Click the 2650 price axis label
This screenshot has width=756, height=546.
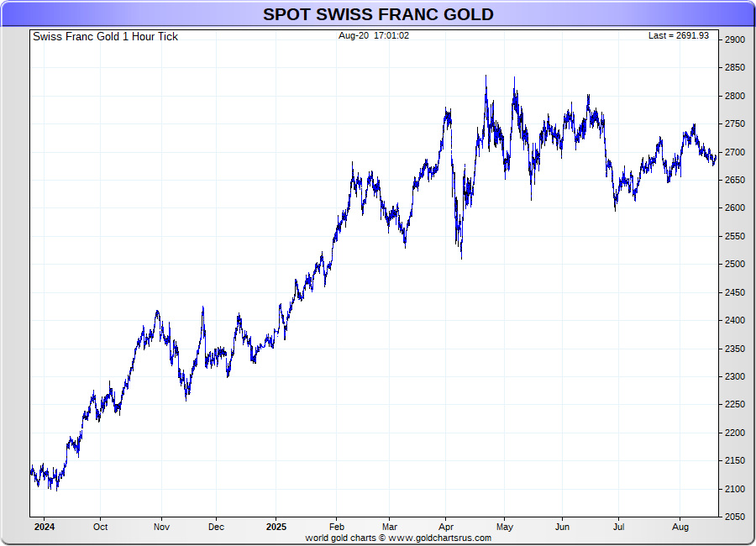tap(735, 180)
